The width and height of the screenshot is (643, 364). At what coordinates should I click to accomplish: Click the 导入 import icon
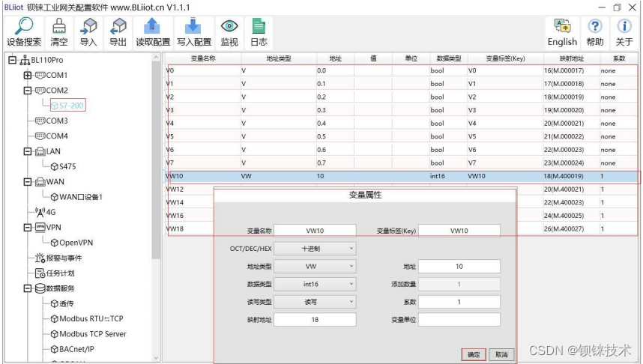pyautogui.click(x=88, y=27)
